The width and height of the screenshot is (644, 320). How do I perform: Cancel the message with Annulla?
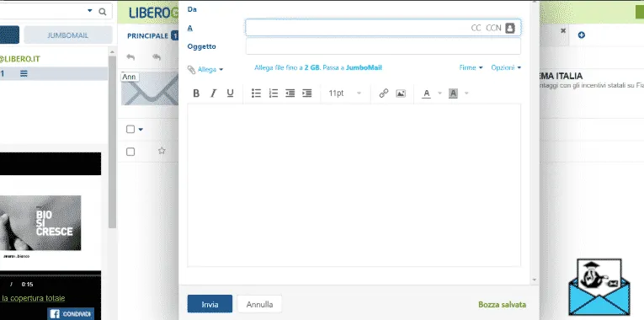point(259,304)
